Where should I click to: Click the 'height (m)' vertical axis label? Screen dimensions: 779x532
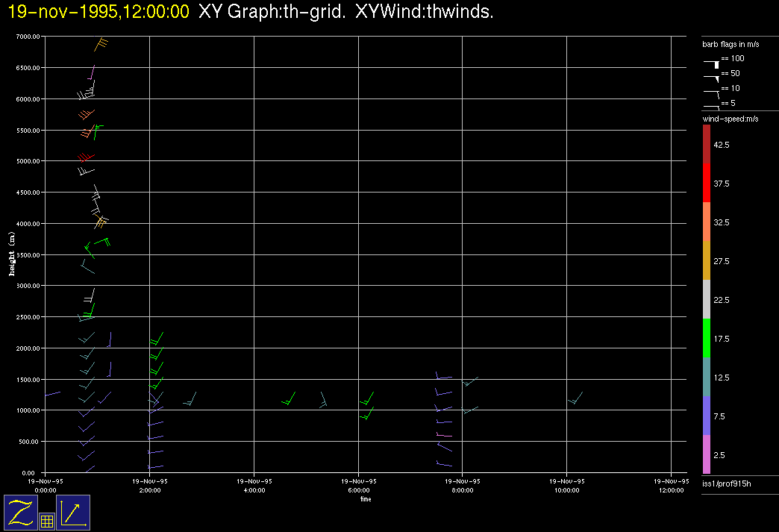pyautogui.click(x=12, y=254)
